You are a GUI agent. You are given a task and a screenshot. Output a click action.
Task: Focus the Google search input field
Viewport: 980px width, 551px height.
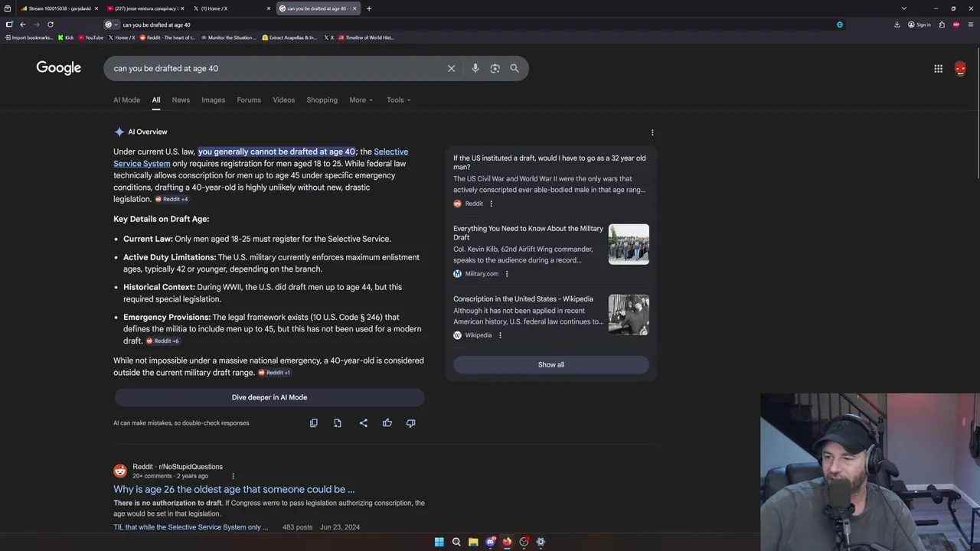tap(276, 68)
